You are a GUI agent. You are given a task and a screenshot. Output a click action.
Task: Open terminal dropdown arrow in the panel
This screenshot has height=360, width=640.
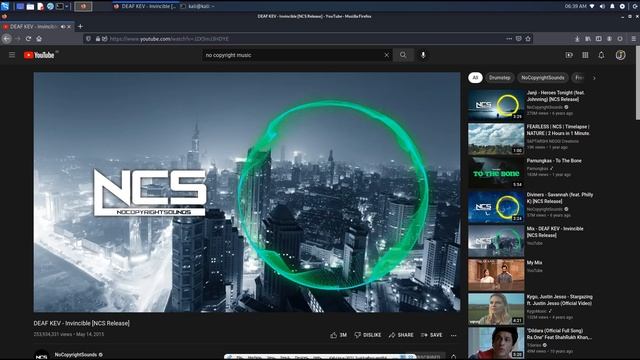[x=67, y=7]
